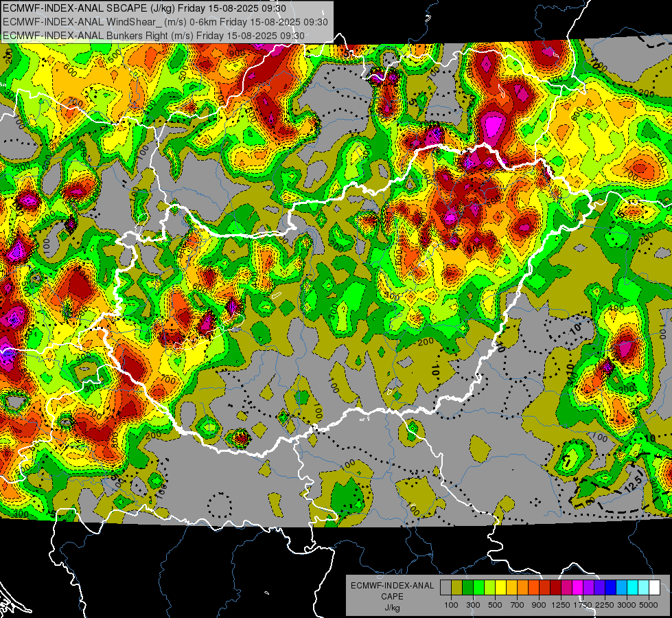Select the bright magenta legend swatch
The height and width of the screenshot is (618, 672).
(578, 588)
